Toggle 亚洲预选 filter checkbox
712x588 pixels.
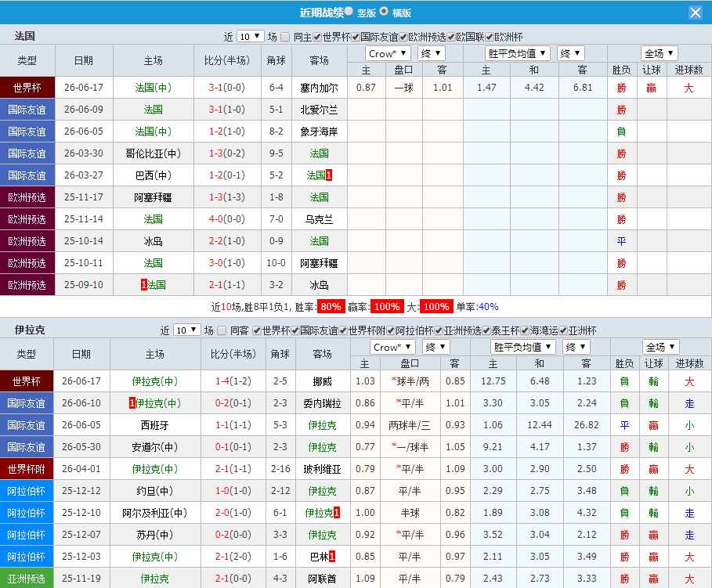pos(438,330)
